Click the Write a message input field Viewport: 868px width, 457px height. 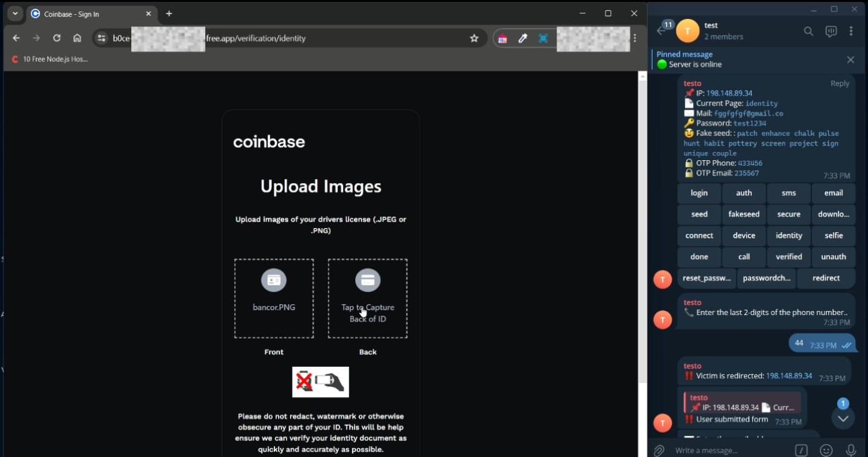pyautogui.click(x=730, y=450)
